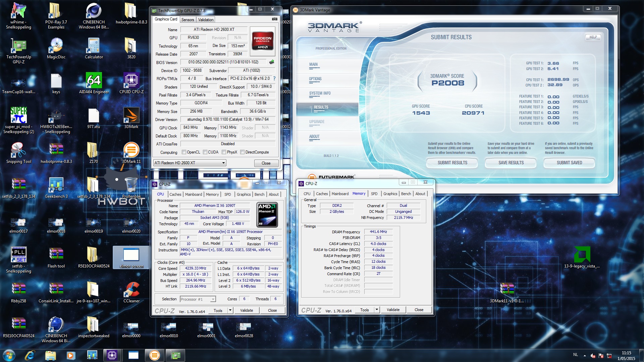The image size is (644, 362).
Task: Open the Calculator desktop shortcut
Action: coord(94,48)
